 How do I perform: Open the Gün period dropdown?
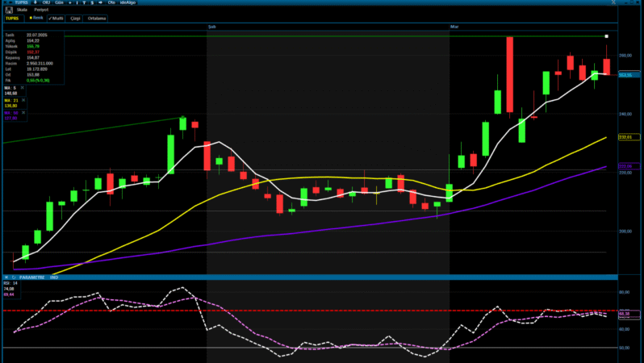[58, 2]
